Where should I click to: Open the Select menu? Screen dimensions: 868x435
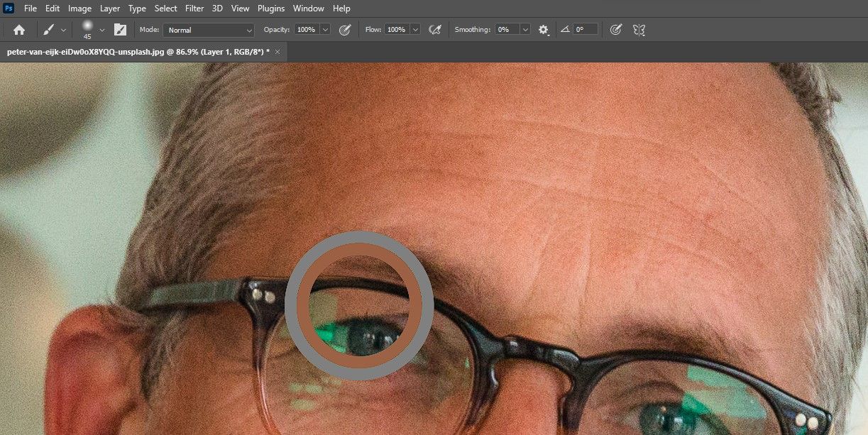pyautogui.click(x=166, y=9)
